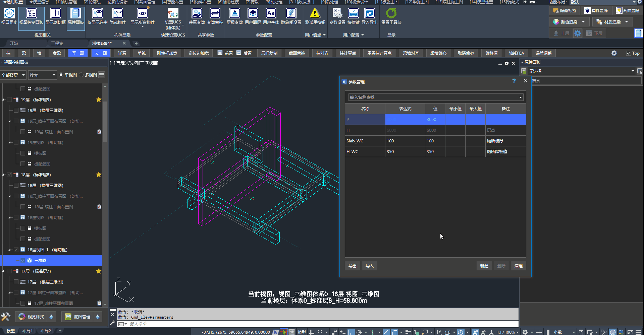Open the 快捷键 shortcut keys icon
The width and height of the screenshot is (644, 335).
point(353,14)
